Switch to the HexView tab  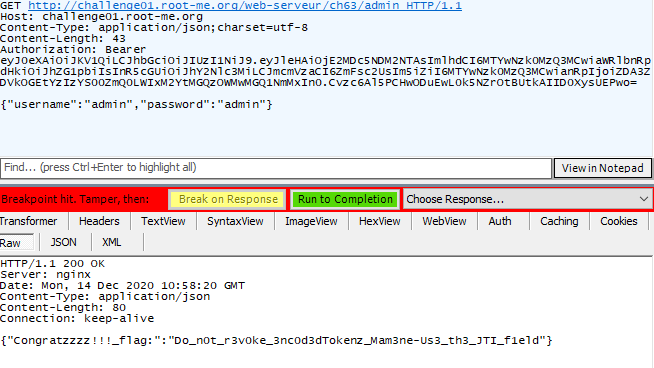(380, 221)
